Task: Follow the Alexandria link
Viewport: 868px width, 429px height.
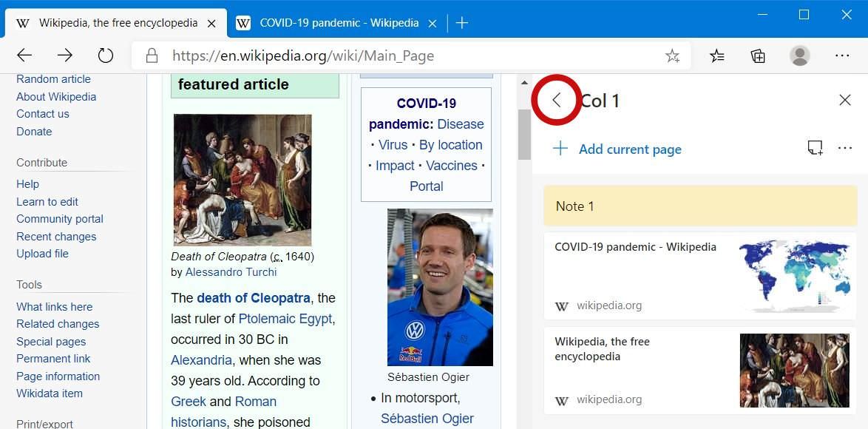Action: click(x=202, y=360)
